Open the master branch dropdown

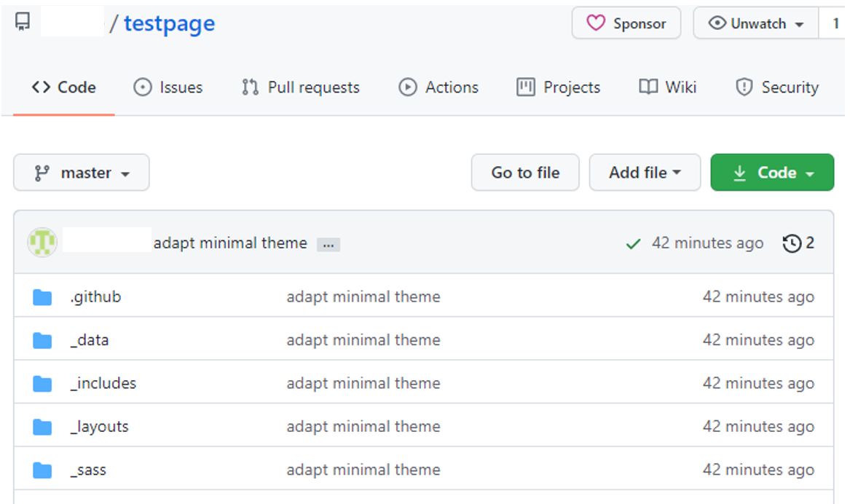pyautogui.click(x=82, y=173)
